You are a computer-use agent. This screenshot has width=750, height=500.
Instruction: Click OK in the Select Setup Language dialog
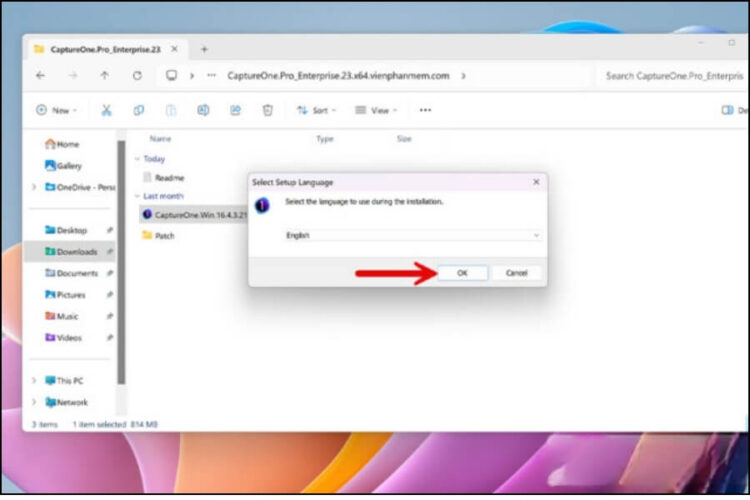coord(462,273)
